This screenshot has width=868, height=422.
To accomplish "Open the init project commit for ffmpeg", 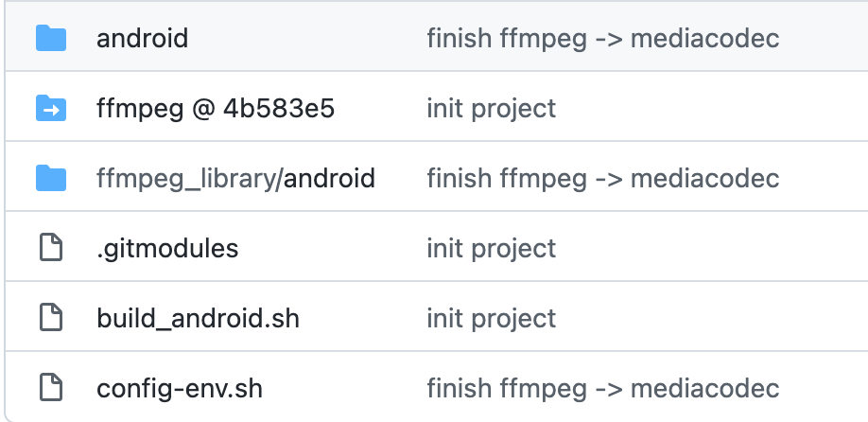I will click(491, 109).
